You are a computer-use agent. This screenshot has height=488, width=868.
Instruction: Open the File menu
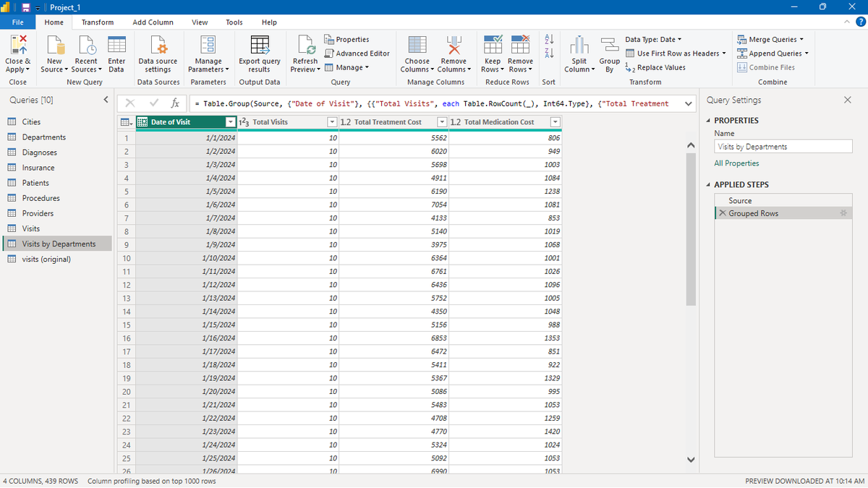click(x=18, y=22)
